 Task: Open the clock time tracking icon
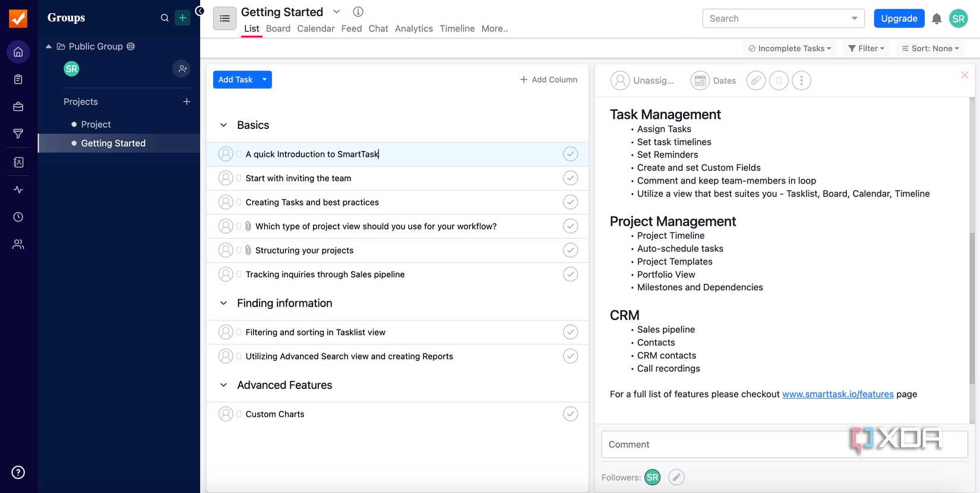pos(18,217)
